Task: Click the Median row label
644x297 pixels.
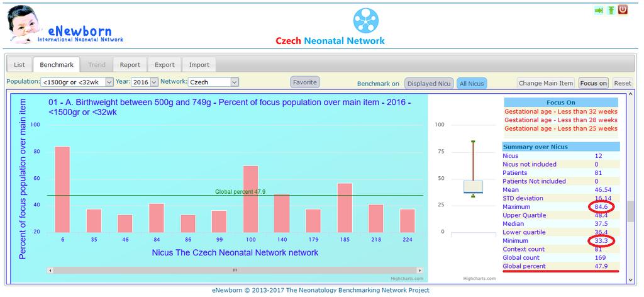Action: (x=513, y=224)
